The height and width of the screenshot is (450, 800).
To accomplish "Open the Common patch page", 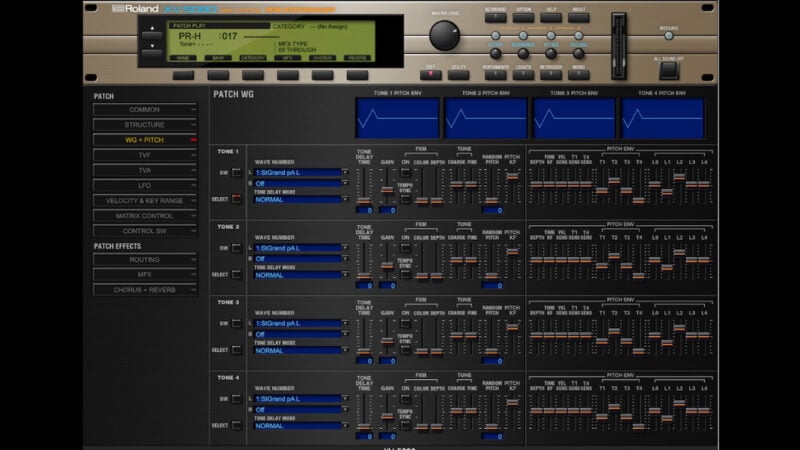I will [145, 110].
